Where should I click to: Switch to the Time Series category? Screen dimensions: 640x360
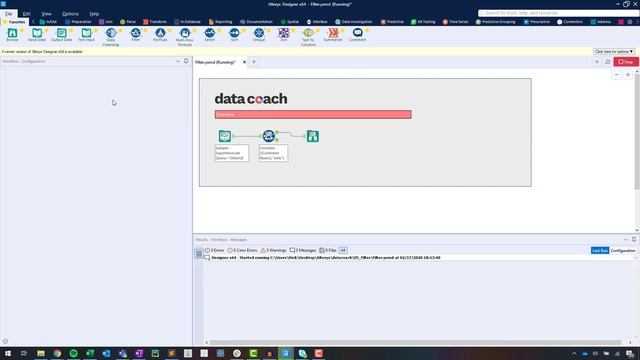tap(456, 22)
